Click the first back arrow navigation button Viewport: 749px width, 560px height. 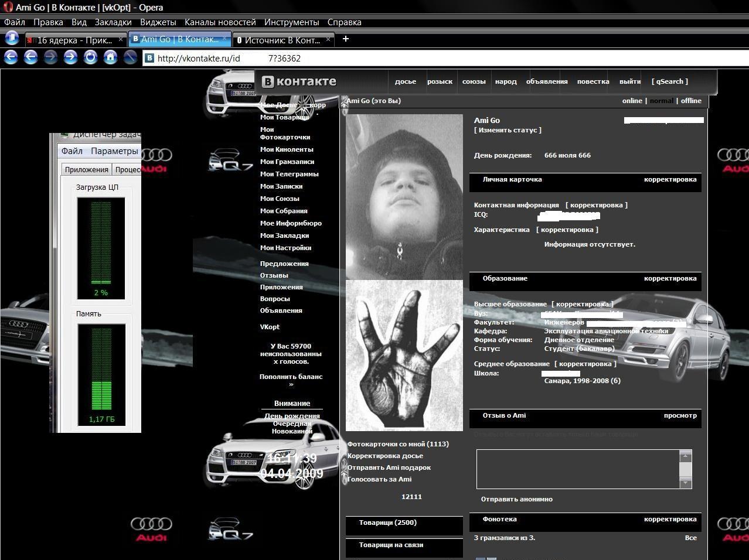click(x=11, y=57)
